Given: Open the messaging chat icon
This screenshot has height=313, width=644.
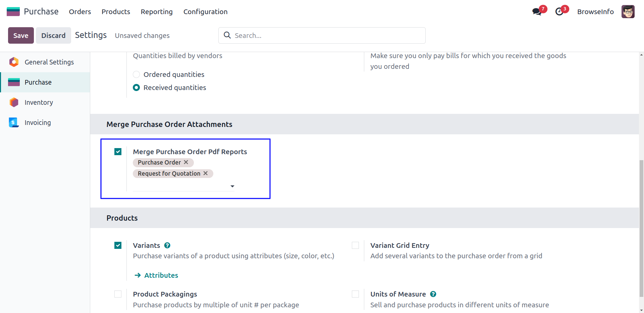Looking at the screenshot, I should 537,12.
